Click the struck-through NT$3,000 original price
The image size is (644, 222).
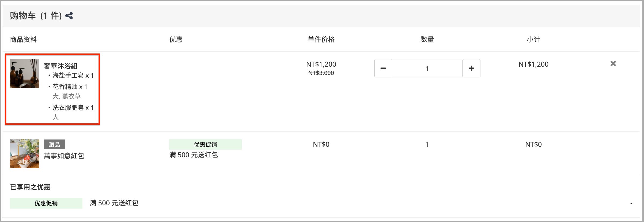point(321,73)
